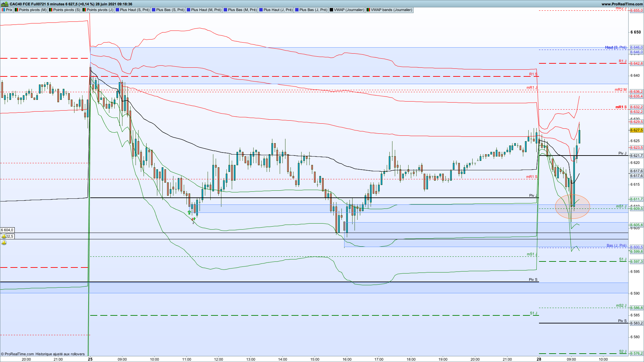Screen dimensions: 644x362
Task: Click the yellow current price 6 627,5 tag
Action: (636, 130)
